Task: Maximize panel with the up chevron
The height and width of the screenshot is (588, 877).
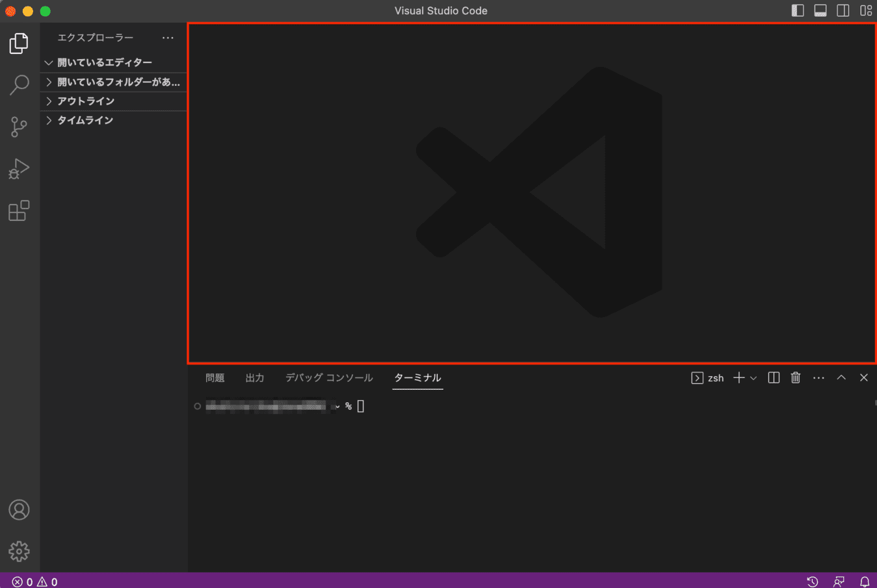Action: tap(841, 377)
